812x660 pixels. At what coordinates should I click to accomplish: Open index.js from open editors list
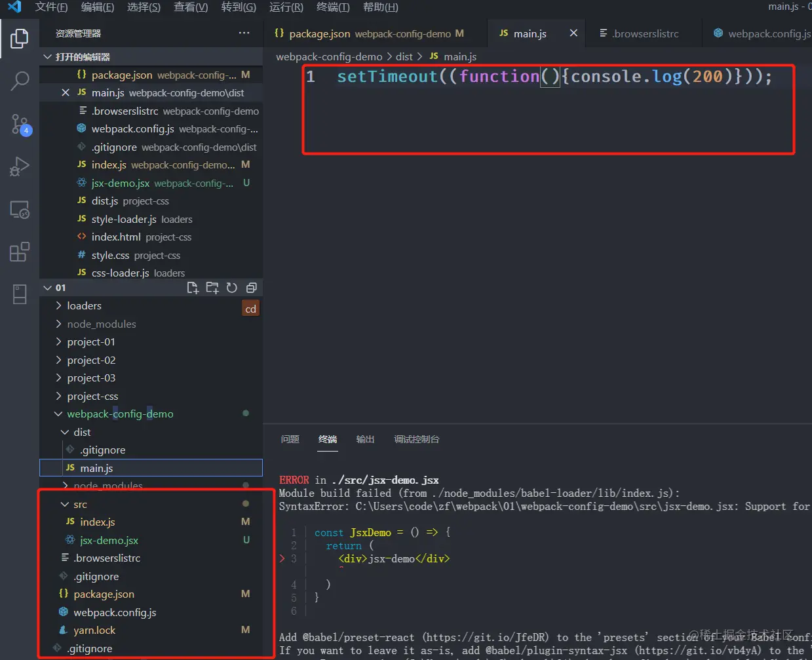coord(151,165)
